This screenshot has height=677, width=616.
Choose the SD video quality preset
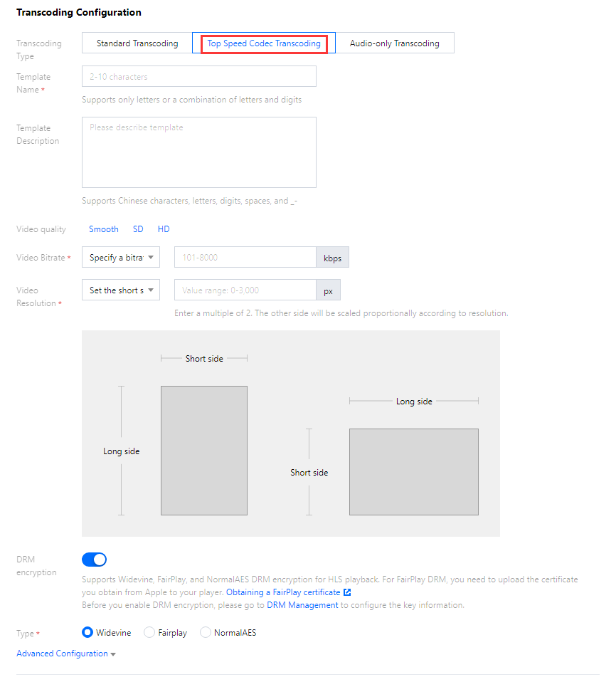[138, 229]
